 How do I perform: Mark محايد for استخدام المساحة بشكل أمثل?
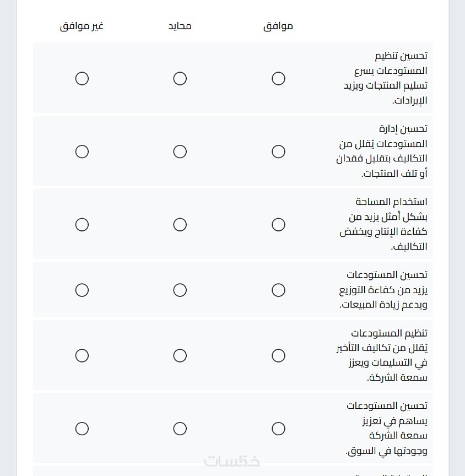(180, 225)
